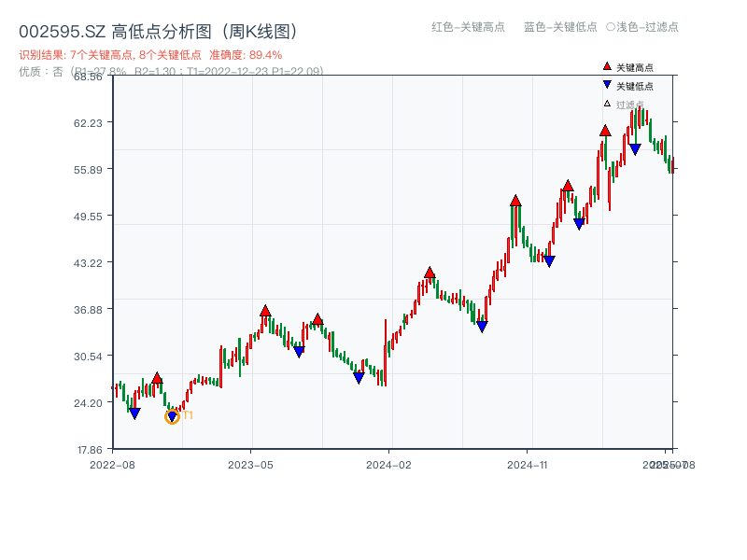The image size is (747, 560).
Task: Click the last blue low marker near 58
Action: coord(635,149)
